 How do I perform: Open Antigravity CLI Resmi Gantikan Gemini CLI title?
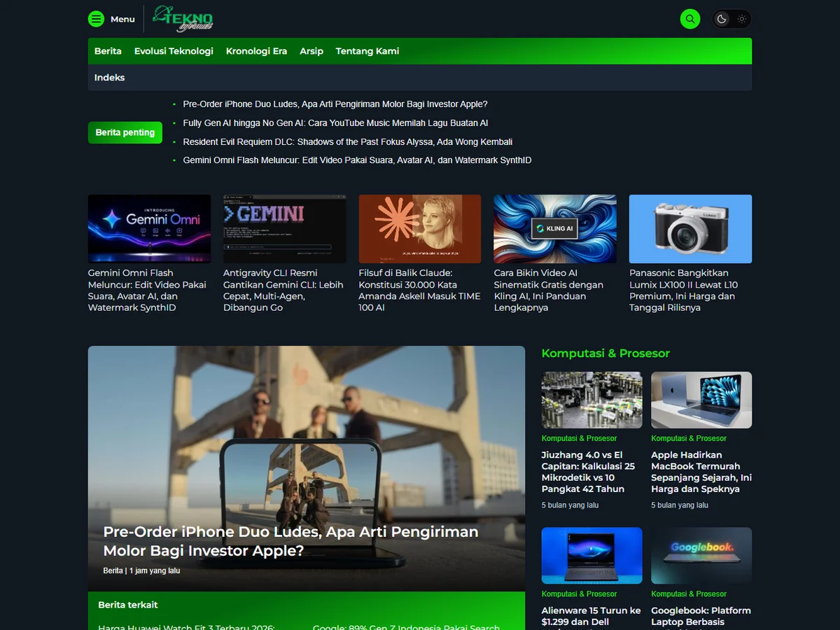[x=283, y=290]
